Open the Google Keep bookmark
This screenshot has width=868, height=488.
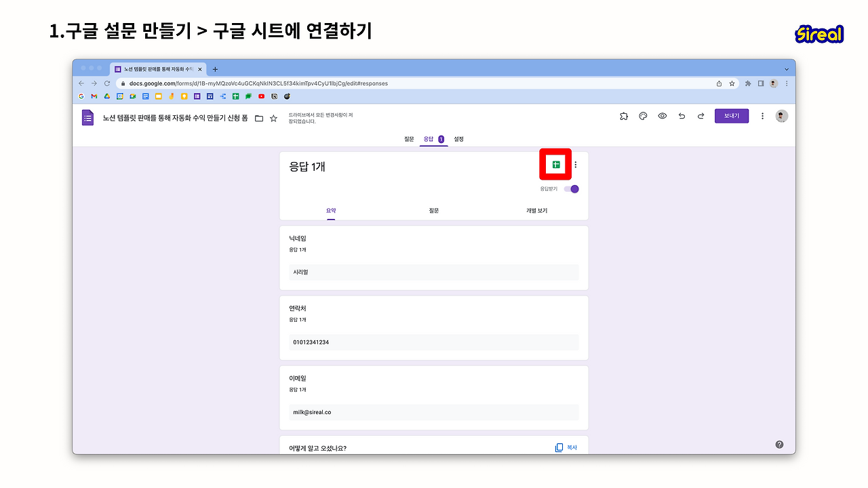coord(184,96)
